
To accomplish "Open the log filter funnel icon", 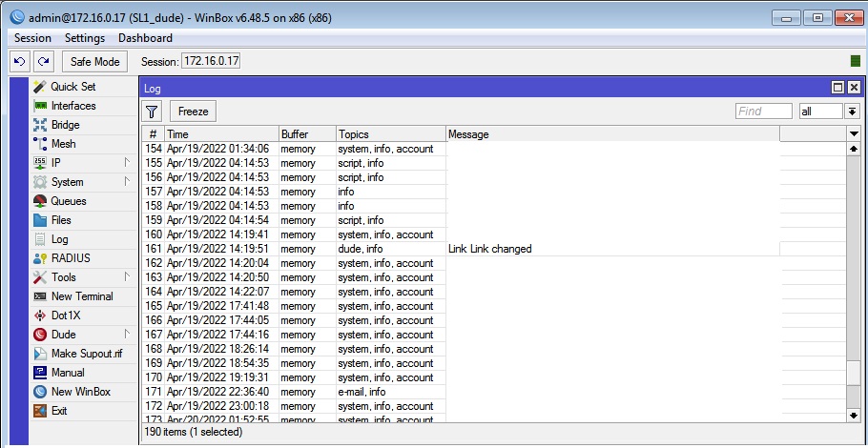I will [x=153, y=112].
